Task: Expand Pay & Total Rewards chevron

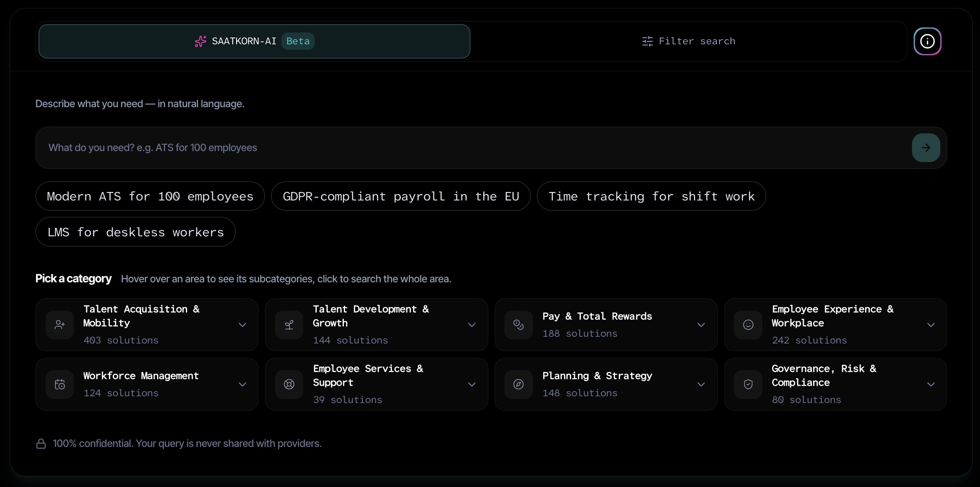Action: point(701,325)
